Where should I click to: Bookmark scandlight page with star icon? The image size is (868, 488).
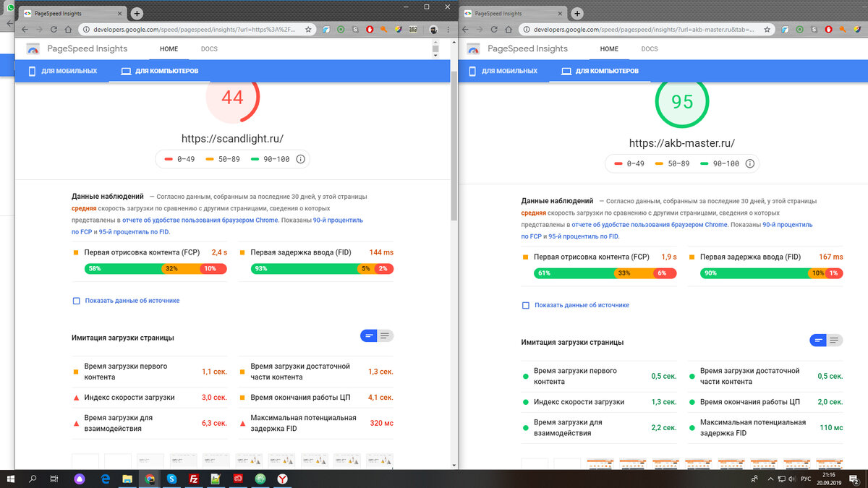tap(308, 30)
